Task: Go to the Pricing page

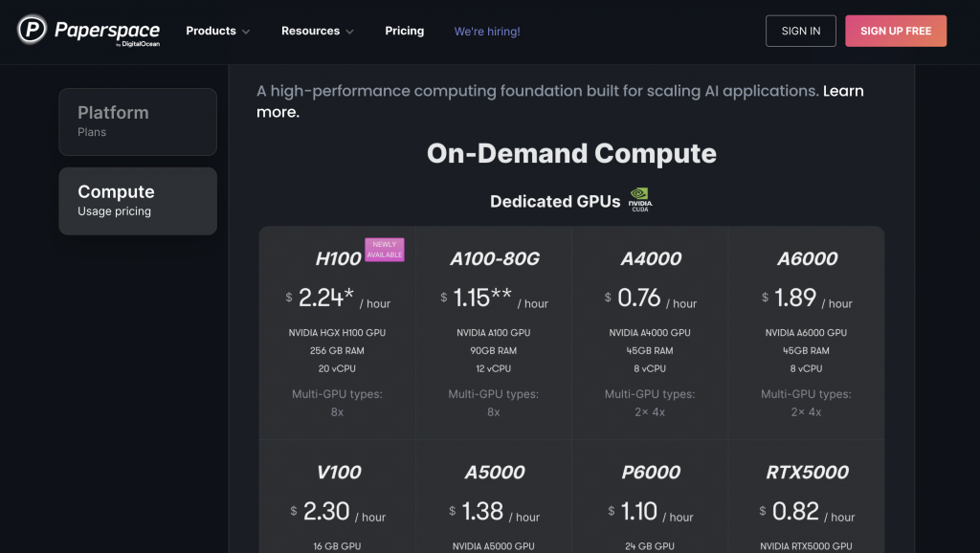Action: click(405, 31)
